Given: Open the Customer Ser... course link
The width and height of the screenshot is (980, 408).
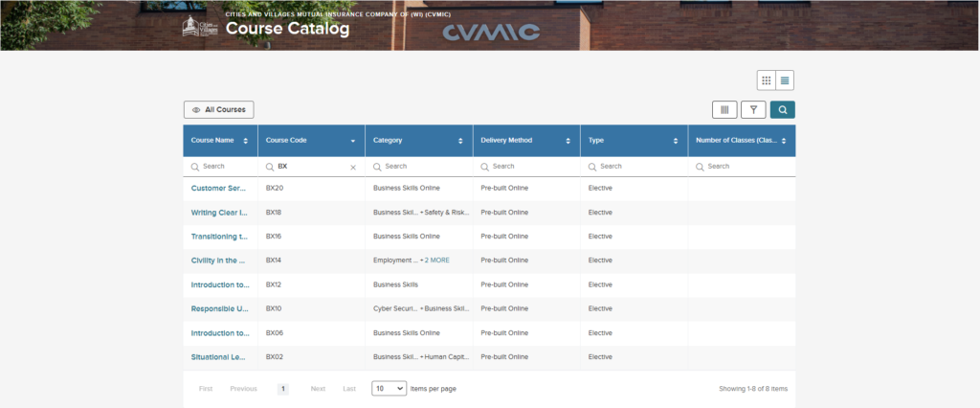Looking at the screenshot, I should (220, 188).
